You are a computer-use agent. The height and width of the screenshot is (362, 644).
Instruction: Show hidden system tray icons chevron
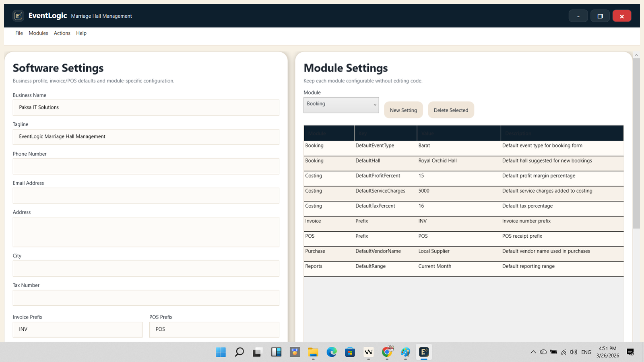pyautogui.click(x=533, y=352)
